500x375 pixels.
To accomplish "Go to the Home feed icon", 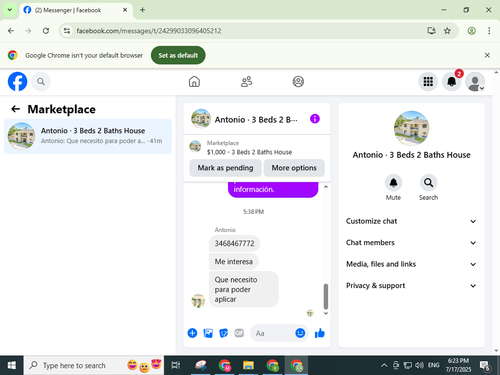I will pyautogui.click(x=194, y=81).
